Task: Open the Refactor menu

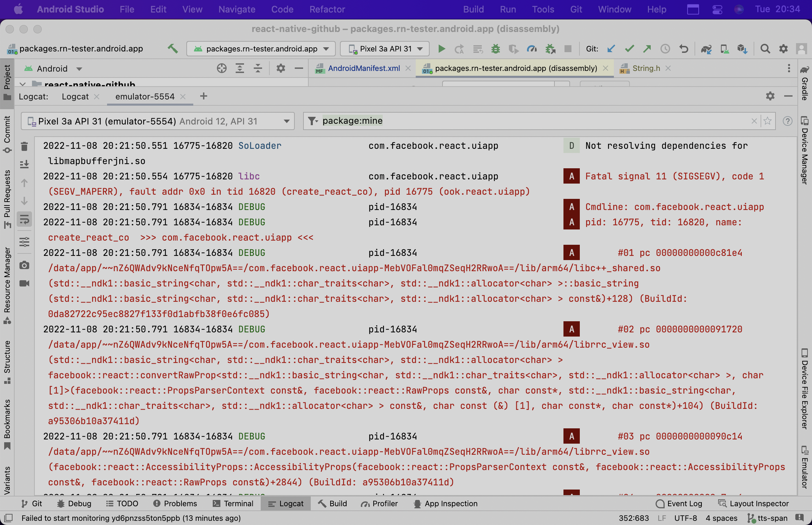Action: pyautogui.click(x=327, y=9)
